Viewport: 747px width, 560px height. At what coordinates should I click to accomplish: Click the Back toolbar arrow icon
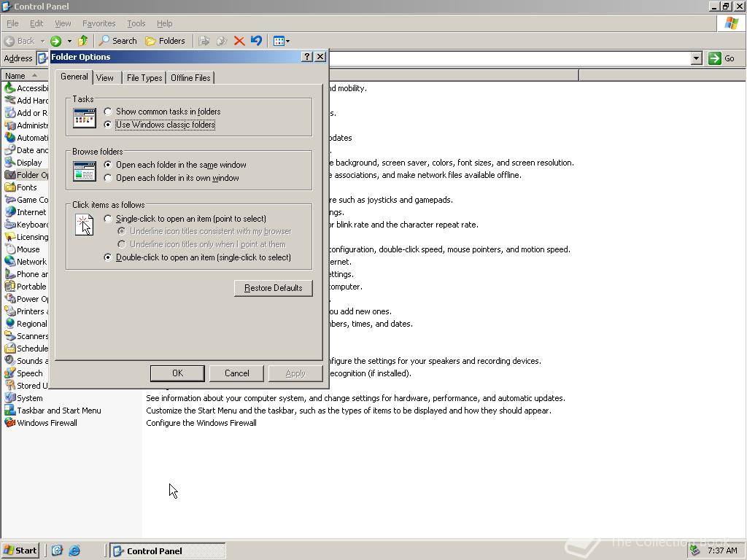(9, 41)
